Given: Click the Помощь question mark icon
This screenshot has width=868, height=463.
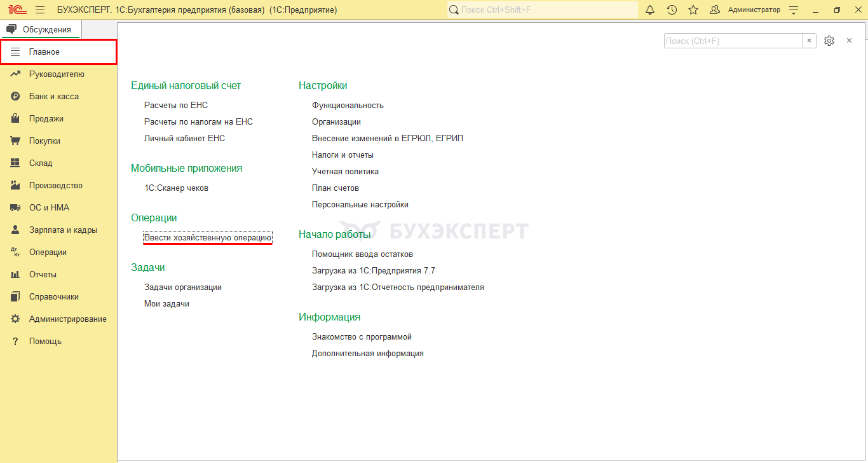Looking at the screenshot, I should (x=16, y=342).
